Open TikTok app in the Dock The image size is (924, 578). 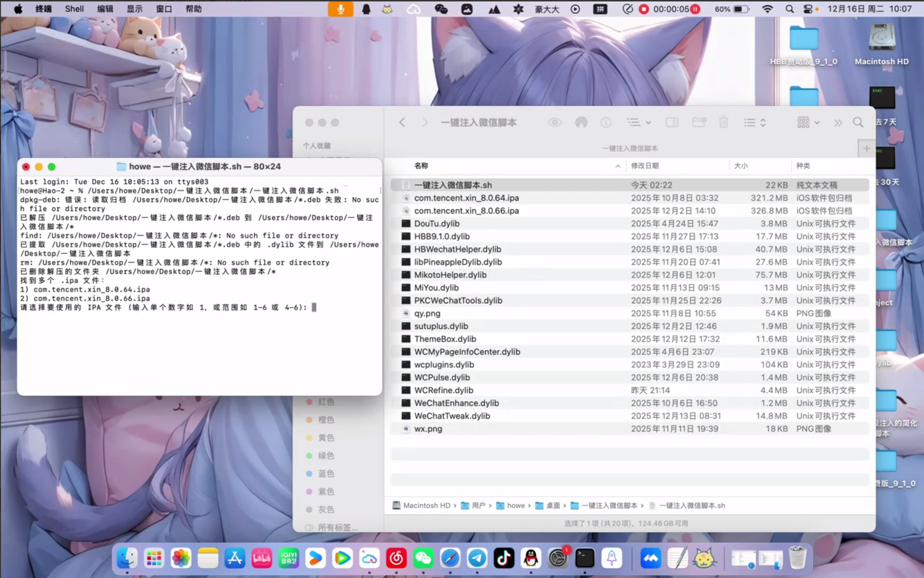pos(504,558)
